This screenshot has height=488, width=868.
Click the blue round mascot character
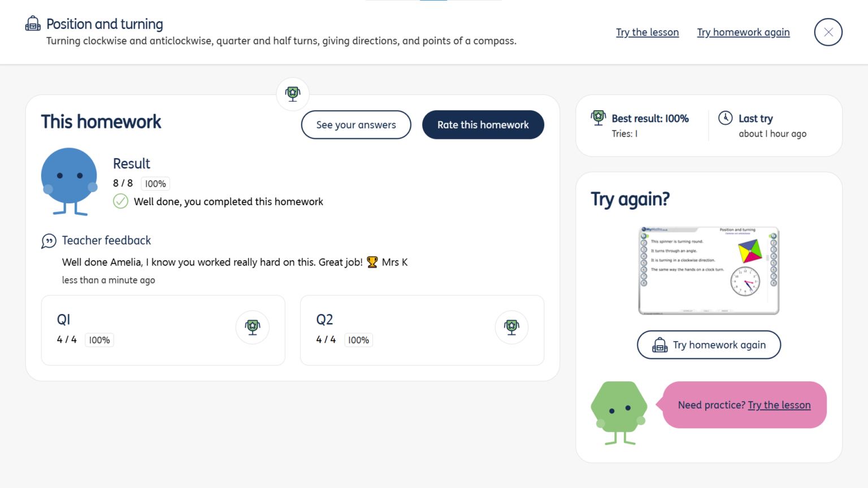[70, 182]
